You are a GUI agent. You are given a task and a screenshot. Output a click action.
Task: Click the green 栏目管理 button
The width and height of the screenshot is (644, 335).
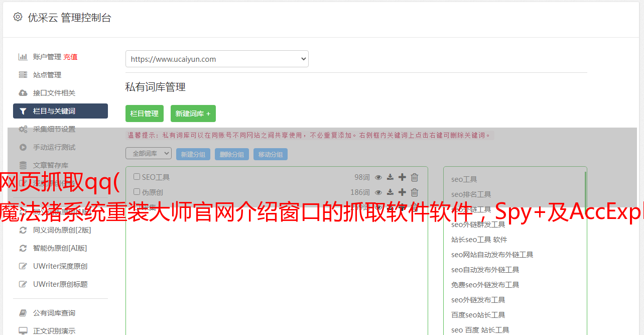pyautogui.click(x=145, y=114)
